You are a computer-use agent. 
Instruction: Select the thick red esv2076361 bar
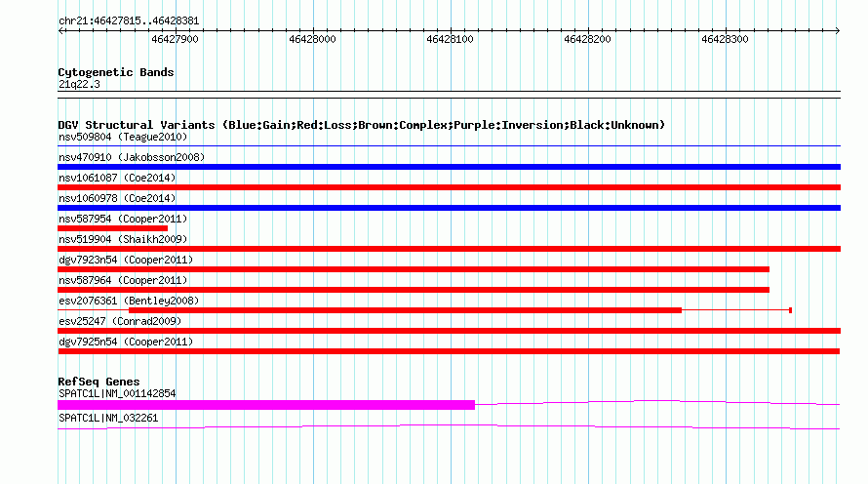tap(405, 310)
